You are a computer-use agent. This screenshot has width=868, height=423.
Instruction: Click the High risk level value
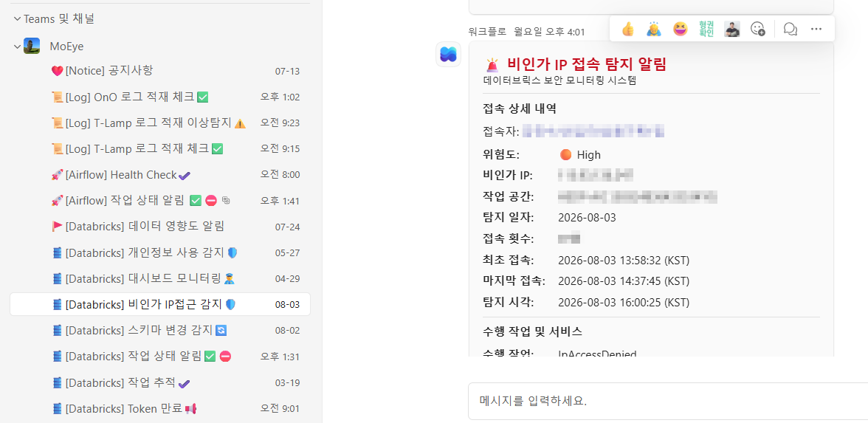(588, 154)
